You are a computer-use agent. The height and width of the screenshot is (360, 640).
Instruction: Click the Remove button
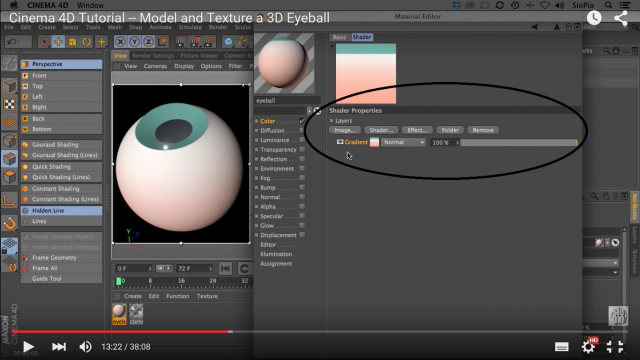pyautogui.click(x=483, y=130)
